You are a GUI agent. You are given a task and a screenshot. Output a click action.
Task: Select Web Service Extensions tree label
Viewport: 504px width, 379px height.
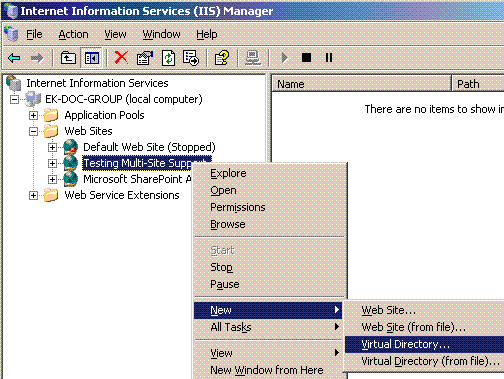click(x=122, y=195)
